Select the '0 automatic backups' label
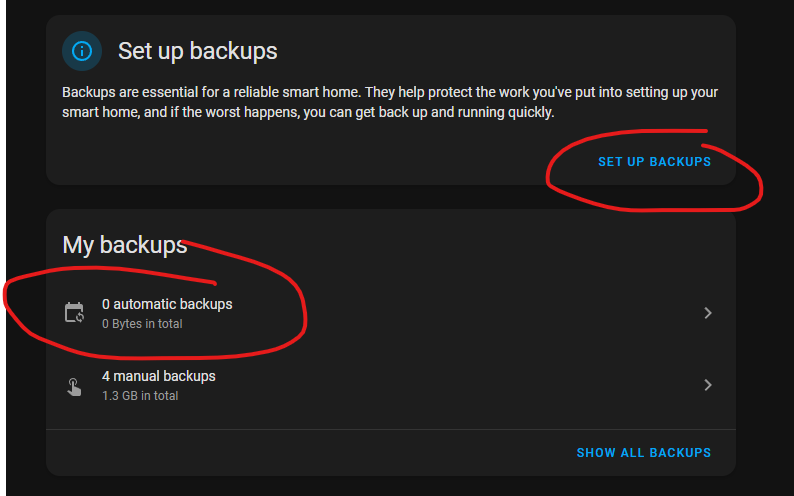794x496 pixels. pyautogui.click(x=167, y=304)
